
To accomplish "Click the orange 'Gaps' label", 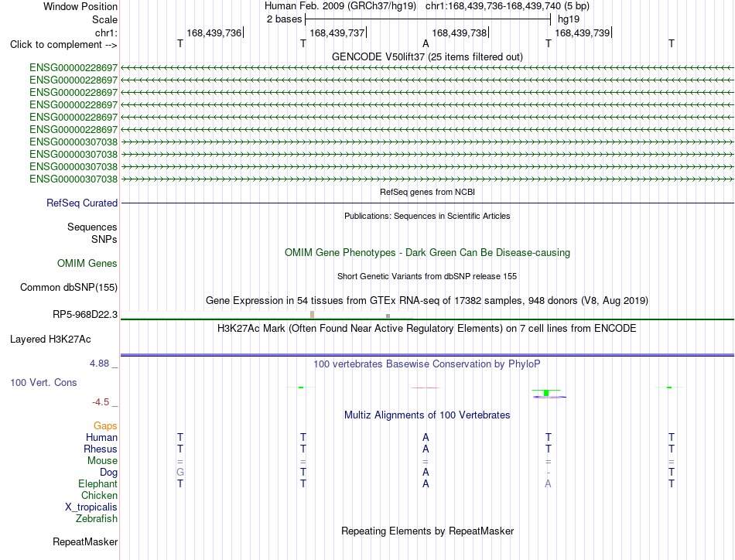I will pyautogui.click(x=105, y=425).
